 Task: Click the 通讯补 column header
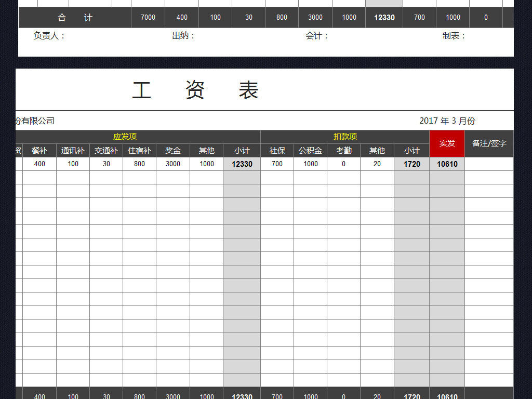pyautogui.click(x=73, y=151)
